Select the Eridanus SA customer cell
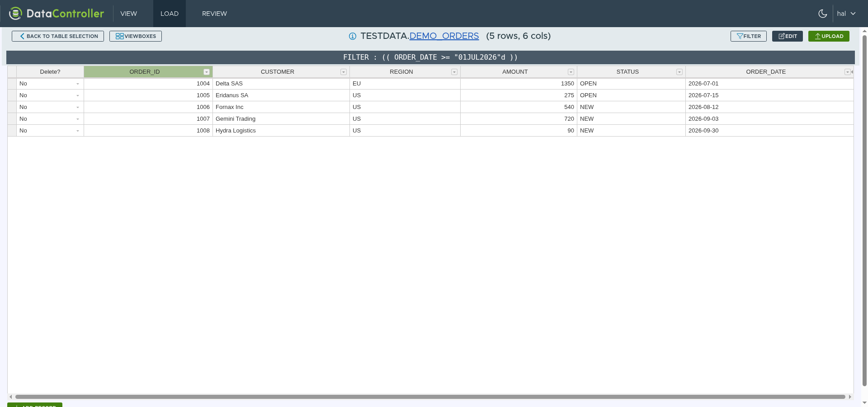The image size is (868, 407). pyautogui.click(x=281, y=95)
